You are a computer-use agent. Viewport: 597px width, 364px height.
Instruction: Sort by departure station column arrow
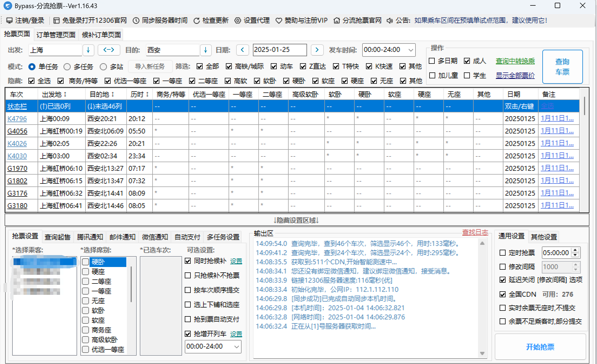[65, 94]
